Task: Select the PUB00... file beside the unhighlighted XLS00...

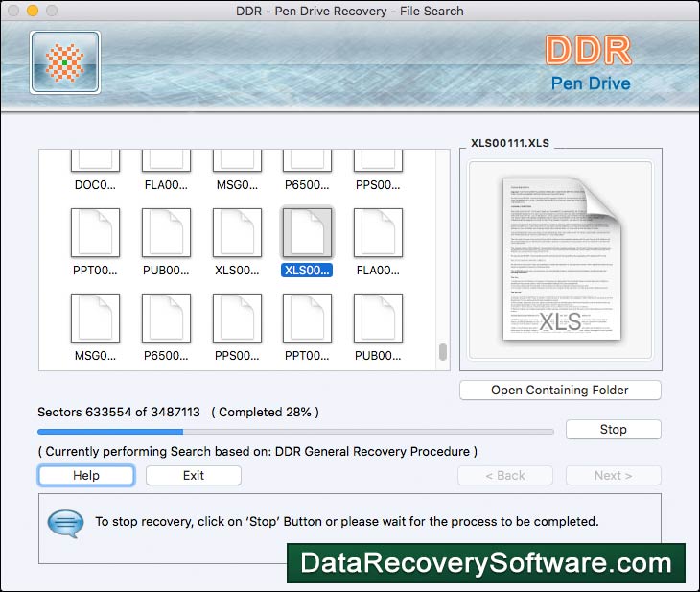Action: click(166, 243)
